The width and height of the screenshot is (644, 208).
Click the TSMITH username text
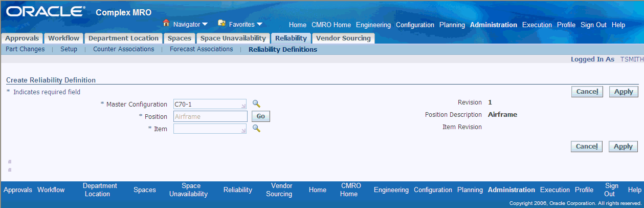point(632,59)
